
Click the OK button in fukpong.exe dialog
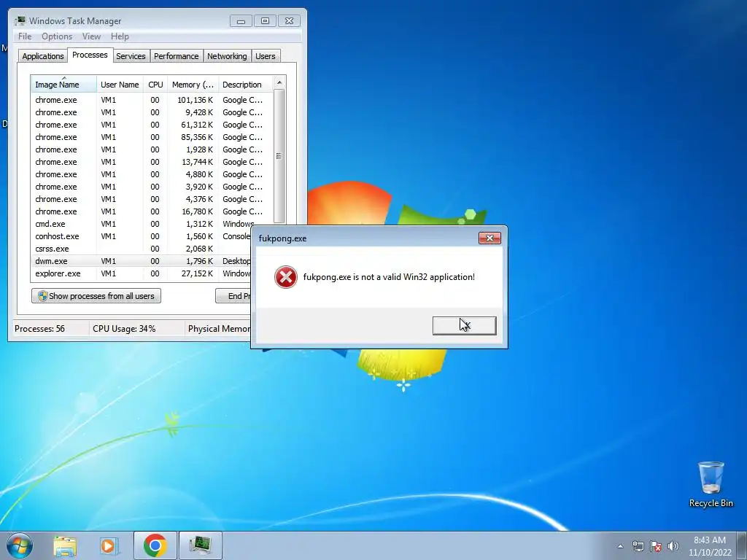pos(465,326)
